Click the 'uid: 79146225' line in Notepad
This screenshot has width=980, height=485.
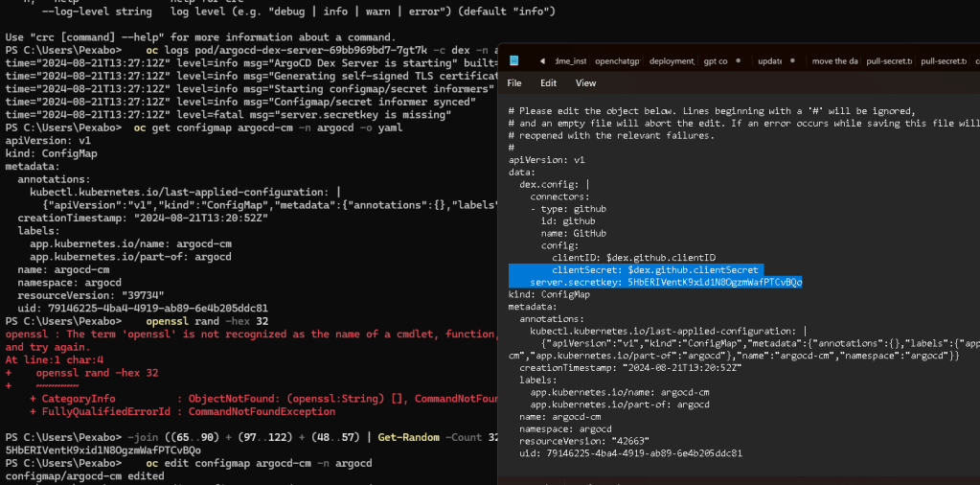tap(630, 453)
